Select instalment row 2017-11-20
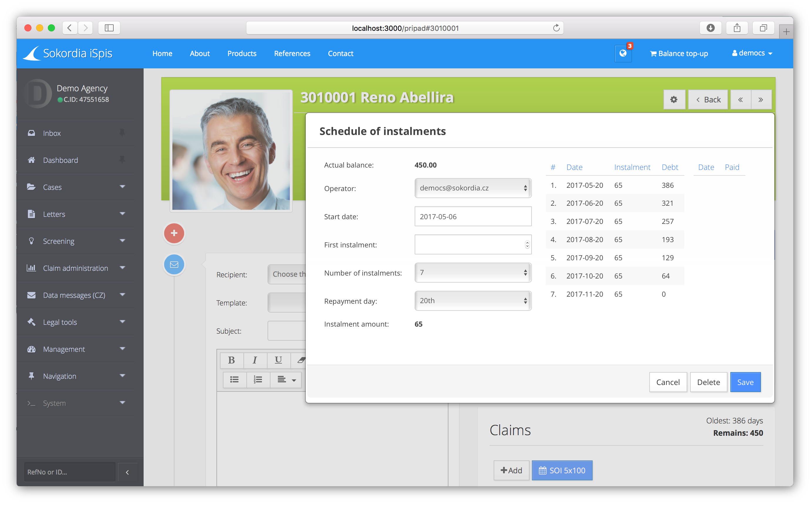Viewport: 812px width, 505px height. (615, 294)
